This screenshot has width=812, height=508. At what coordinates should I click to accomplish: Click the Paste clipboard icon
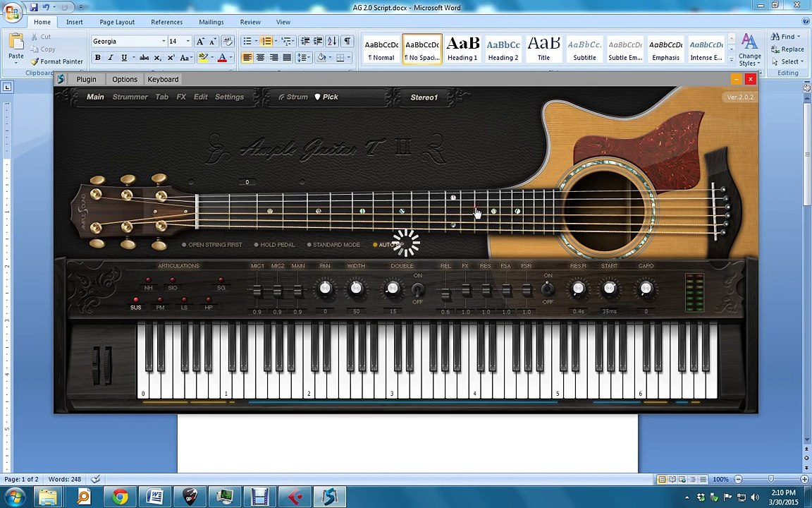pyautogui.click(x=16, y=42)
